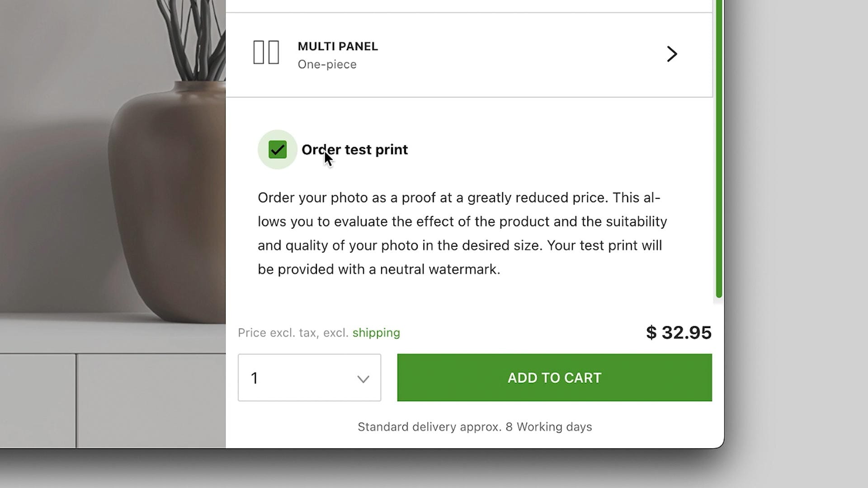Screen dimensions: 868x488
Task: Click the down arrow on the quantity selector
Action: pos(363,379)
